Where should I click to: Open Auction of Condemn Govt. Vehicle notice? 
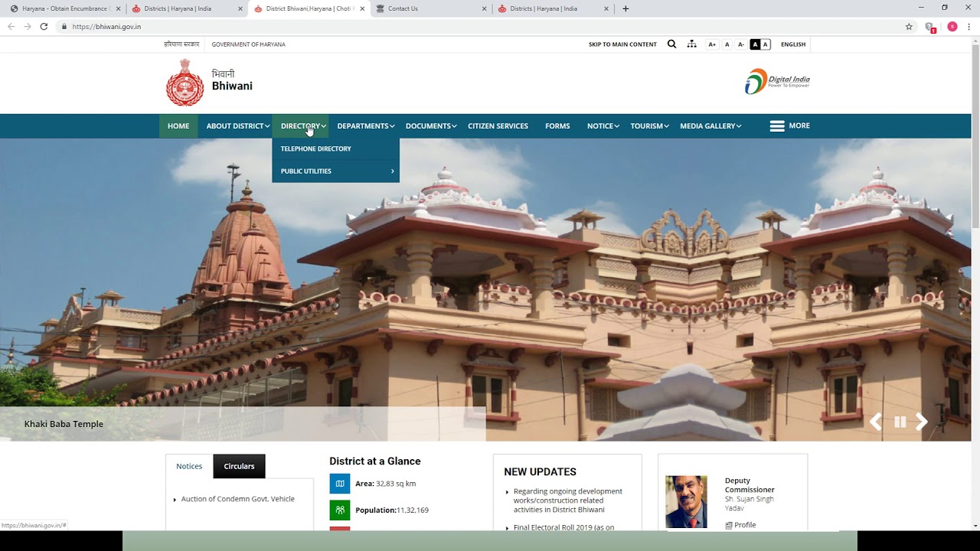[x=237, y=499]
